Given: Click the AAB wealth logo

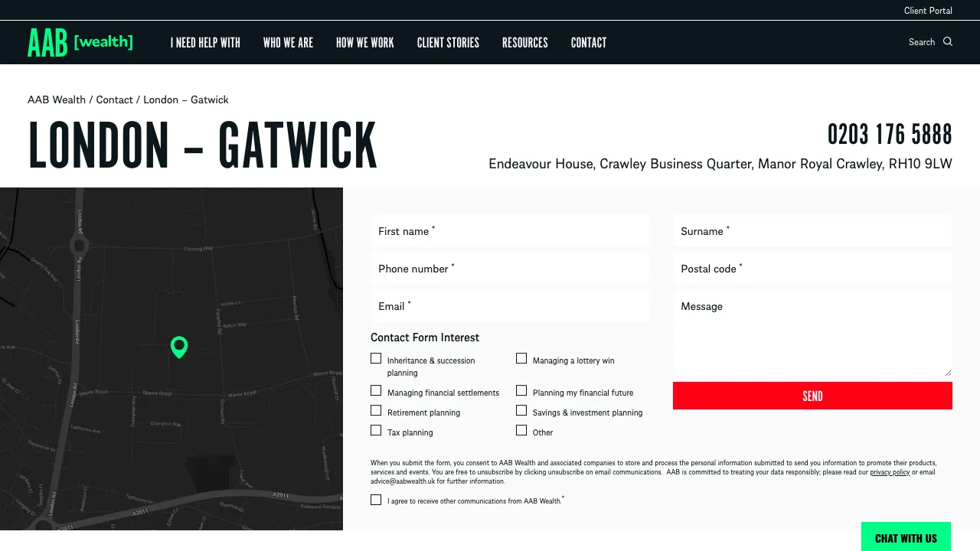Looking at the screenshot, I should (x=80, y=42).
